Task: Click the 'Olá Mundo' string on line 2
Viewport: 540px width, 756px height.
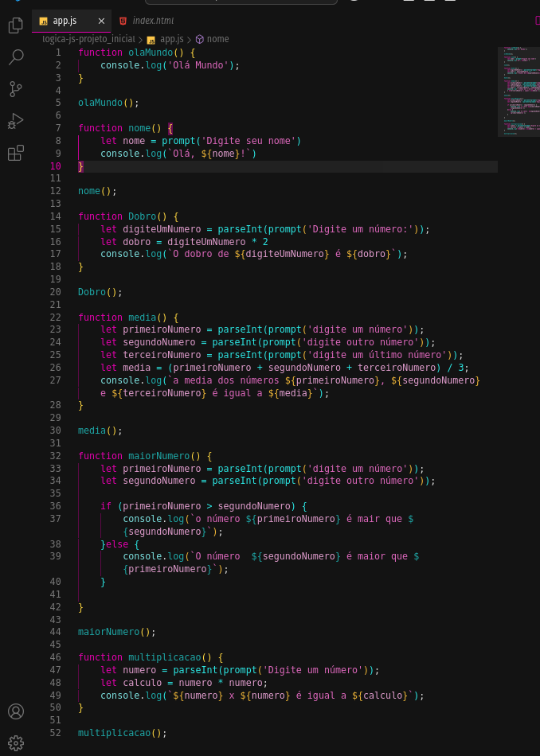Action: tap(198, 64)
